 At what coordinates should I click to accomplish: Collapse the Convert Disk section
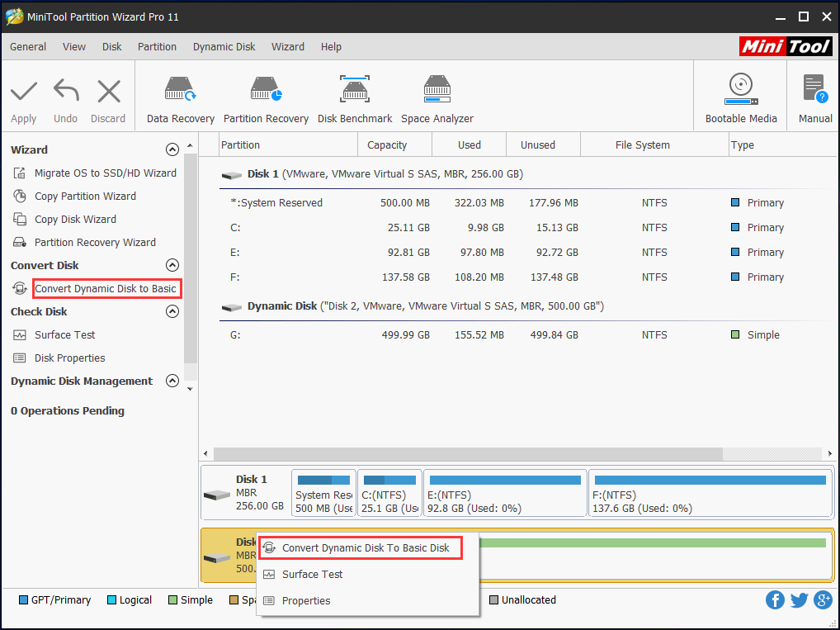pos(172,265)
